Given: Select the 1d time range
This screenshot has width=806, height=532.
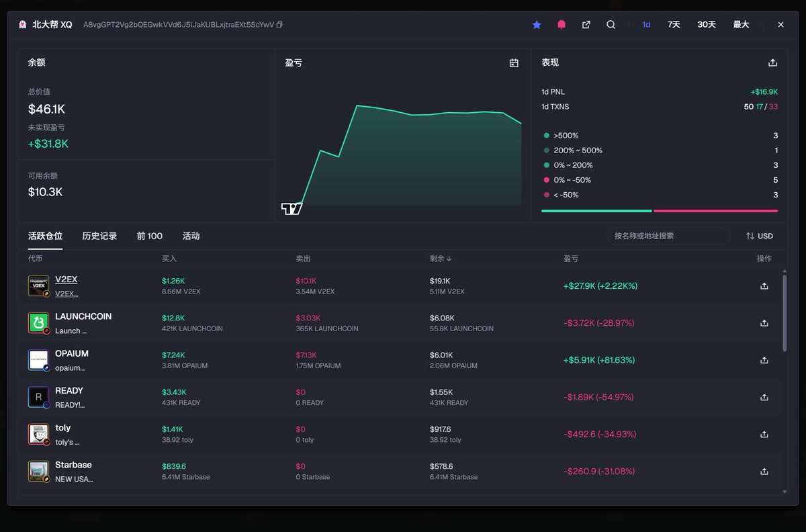Looking at the screenshot, I should pos(646,25).
